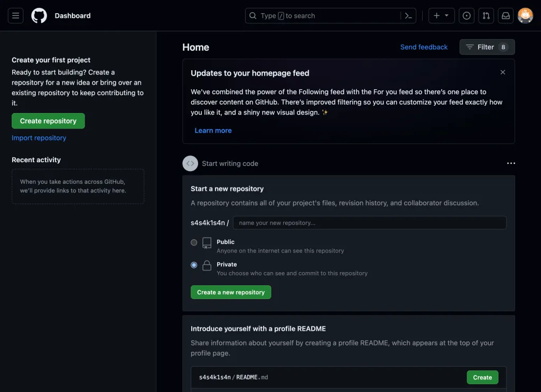Click the Recent activity heading

click(36, 160)
